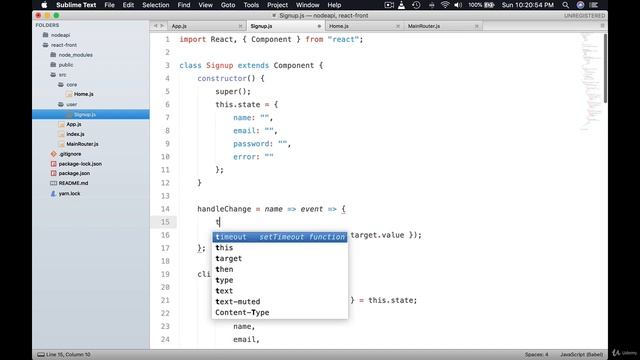Click the minimap code preview
Screen dimensions: 640x360
click(x=590, y=82)
